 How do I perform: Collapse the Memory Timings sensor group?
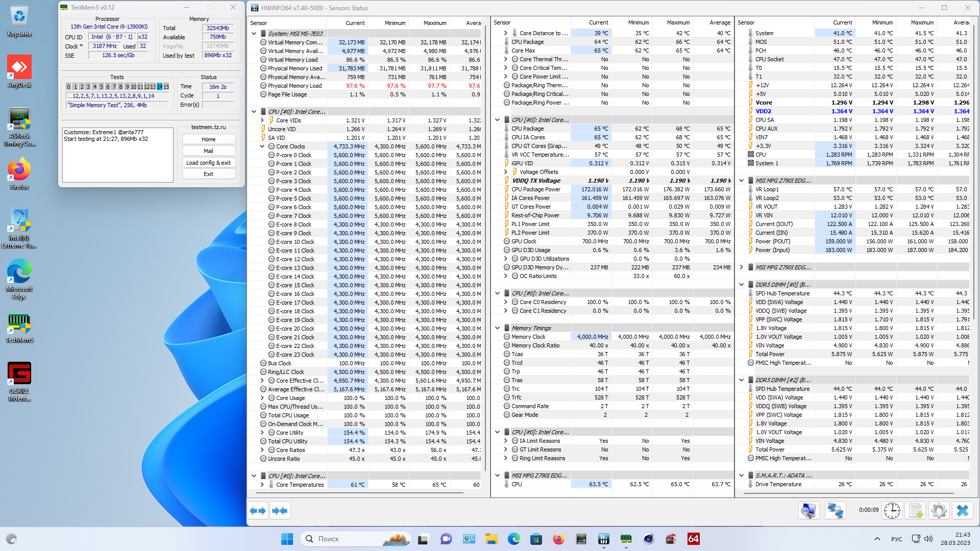click(x=498, y=328)
